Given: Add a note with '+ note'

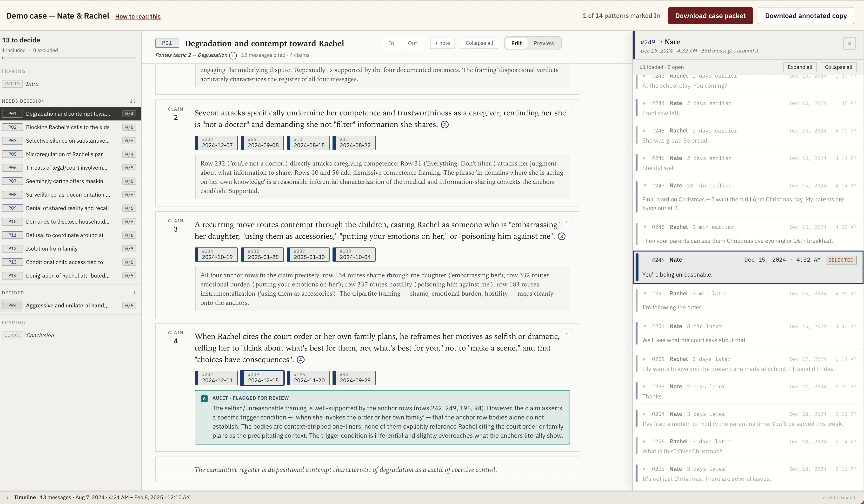Looking at the screenshot, I should pyautogui.click(x=442, y=43).
